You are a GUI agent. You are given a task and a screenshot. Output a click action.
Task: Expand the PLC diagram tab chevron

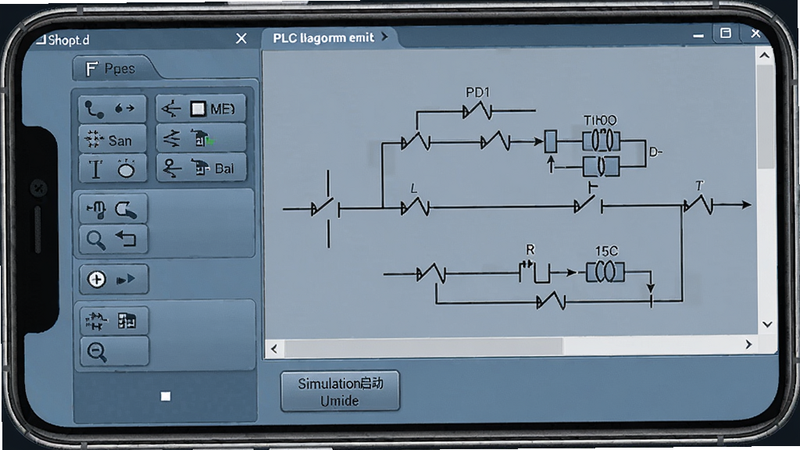[x=384, y=37]
